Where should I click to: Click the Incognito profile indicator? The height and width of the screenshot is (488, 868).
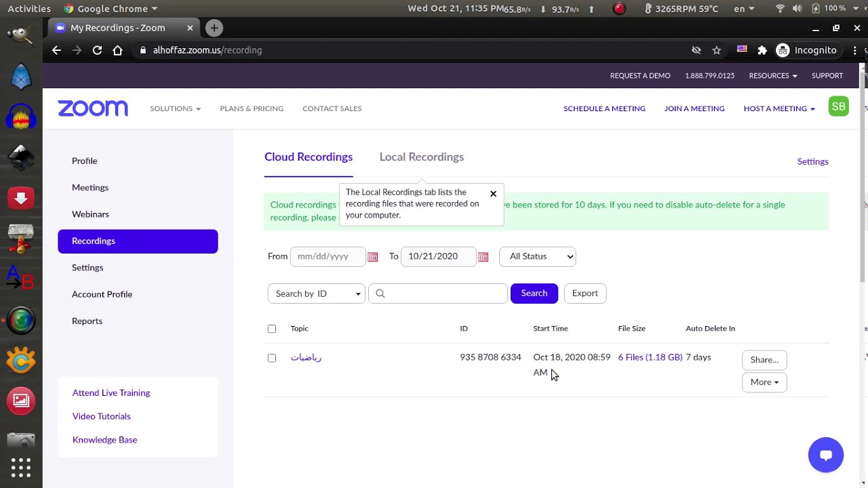coord(807,50)
